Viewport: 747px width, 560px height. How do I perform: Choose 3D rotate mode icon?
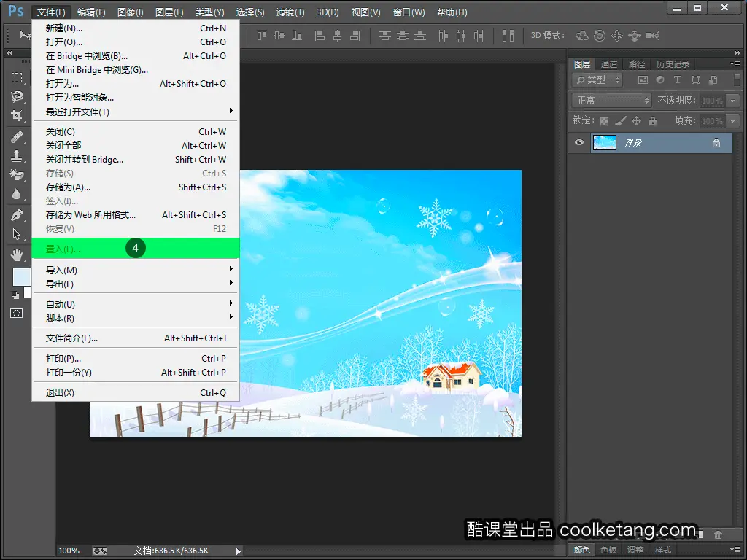(x=582, y=35)
